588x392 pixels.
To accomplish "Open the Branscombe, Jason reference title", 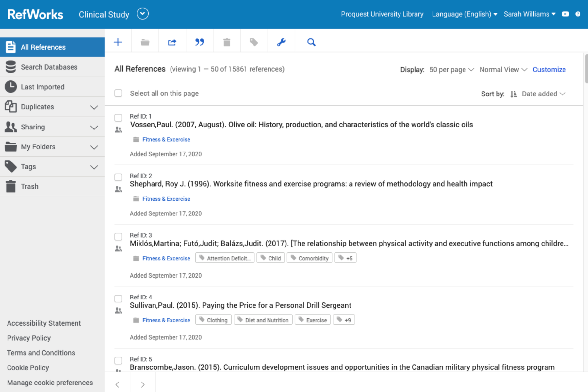I will click(x=342, y=367).
